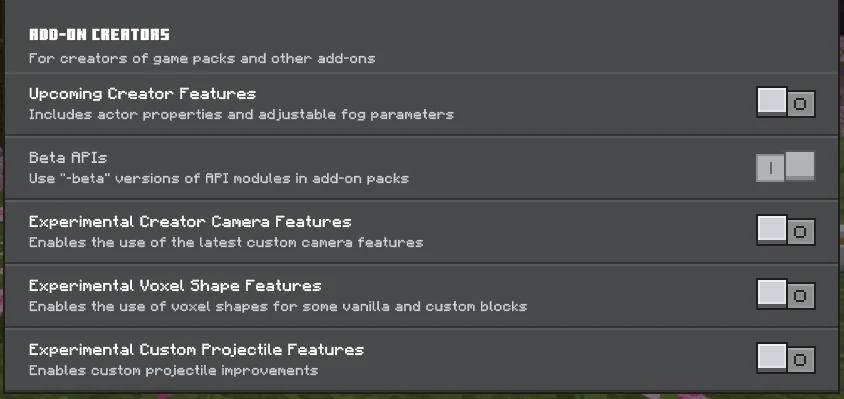Screen dimensions: 844x399
Task: Click the 'voxel shapes for some vanilla' description
Action: click(x=278, y=306)
